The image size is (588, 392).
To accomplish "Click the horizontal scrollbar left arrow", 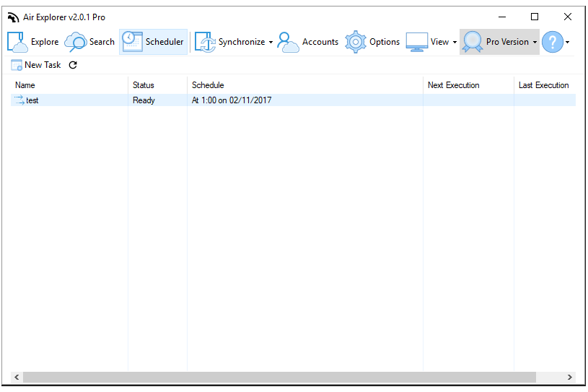I will [x=17, y=377].
